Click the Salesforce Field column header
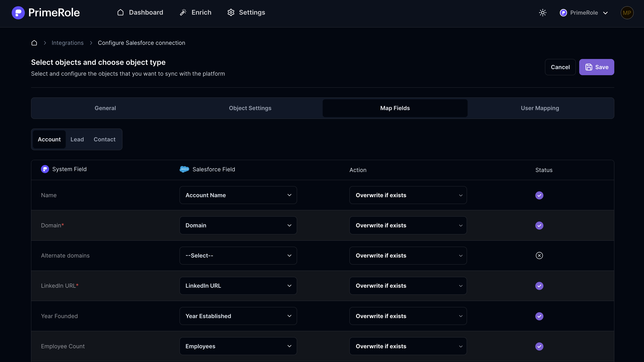 pos(214,169)
